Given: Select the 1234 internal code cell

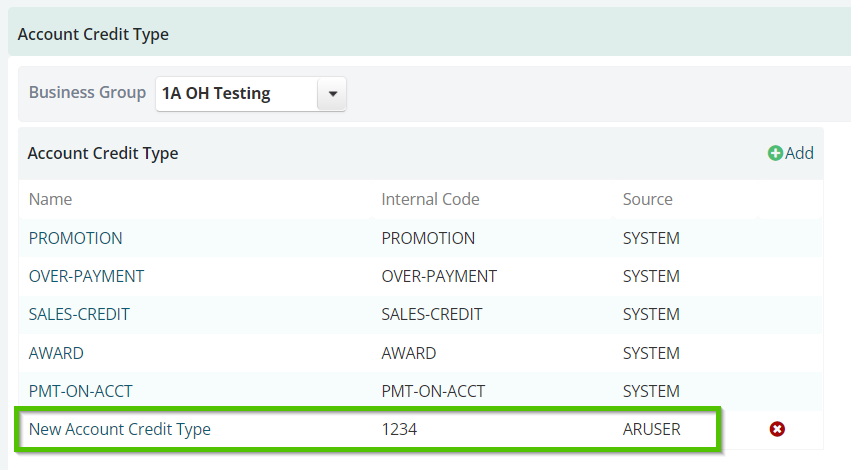Looking at the screenshot, I should 399,429.
